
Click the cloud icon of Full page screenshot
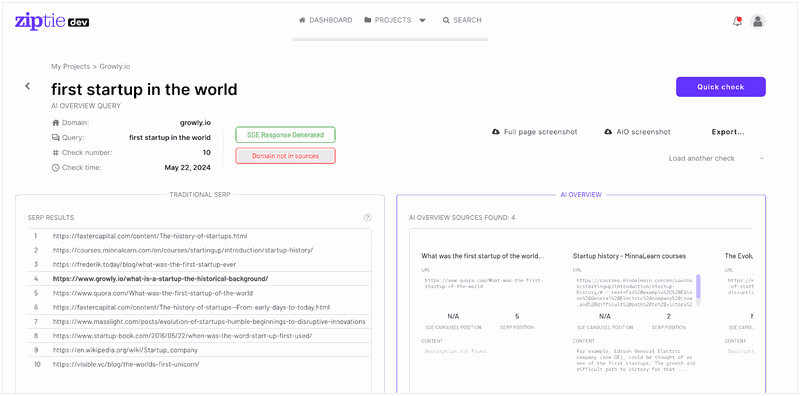pos(495,132)
